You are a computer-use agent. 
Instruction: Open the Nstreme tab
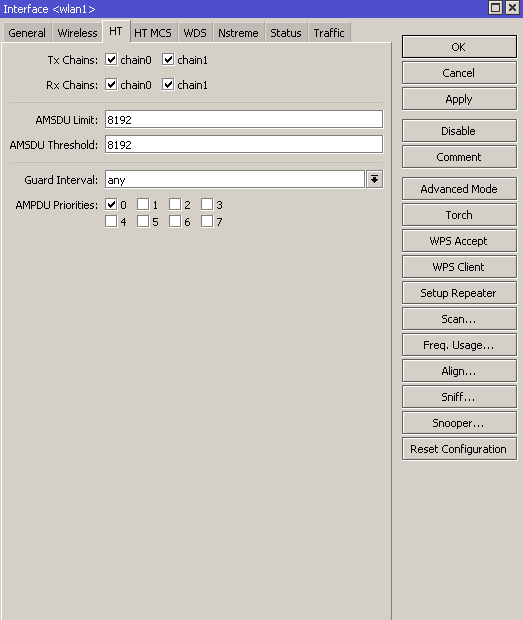[x=238, y=33]
